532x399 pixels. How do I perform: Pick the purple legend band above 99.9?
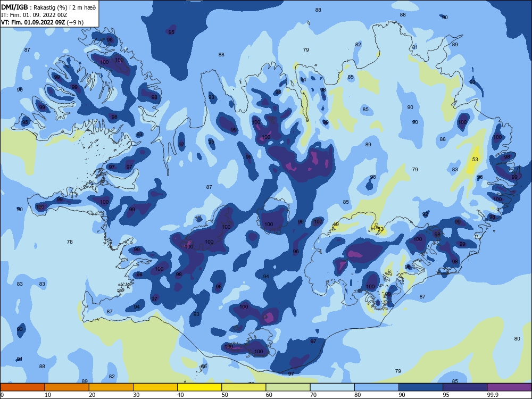pos(510,387)
